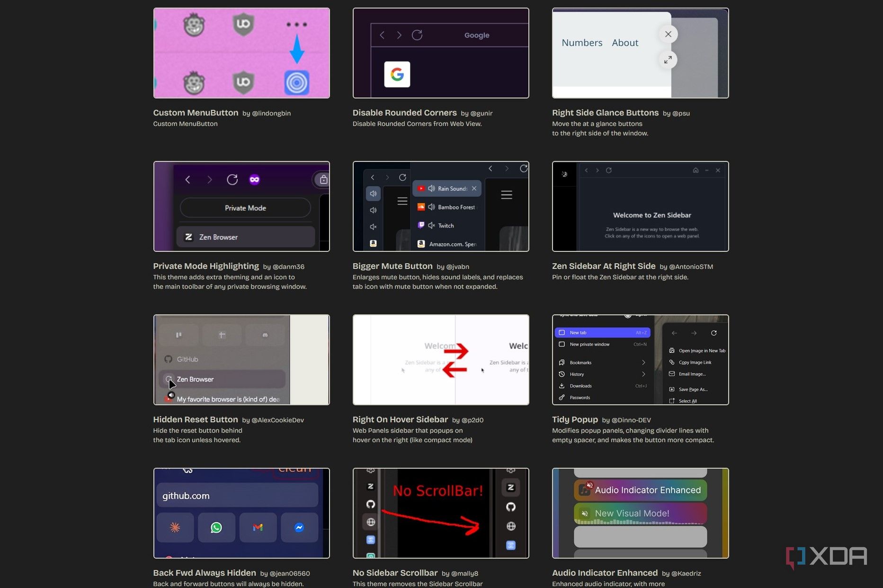Click the Back Fwd Always Hidden title

[205, 573]
